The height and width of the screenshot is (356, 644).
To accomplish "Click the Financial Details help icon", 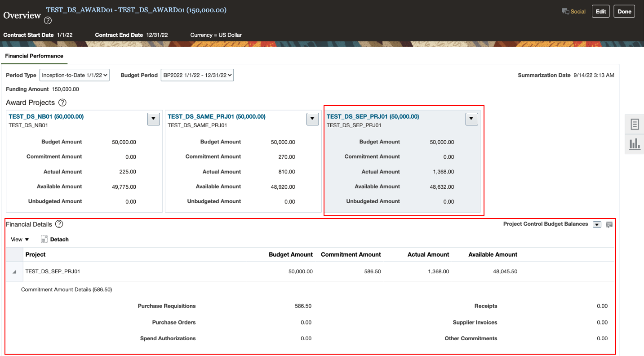I will 59,224.
